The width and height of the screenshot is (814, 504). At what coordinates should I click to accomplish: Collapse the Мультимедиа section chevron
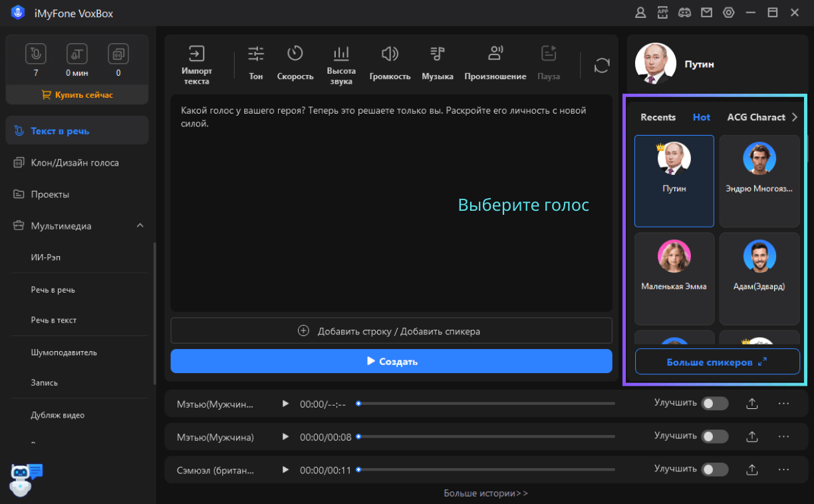click(140, 226)
